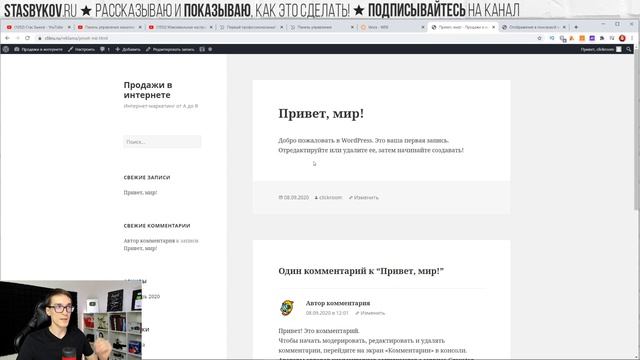Click "Добавить" in the admin bar
The width and height of the screenshot is (640, 360).
[128, 49]
